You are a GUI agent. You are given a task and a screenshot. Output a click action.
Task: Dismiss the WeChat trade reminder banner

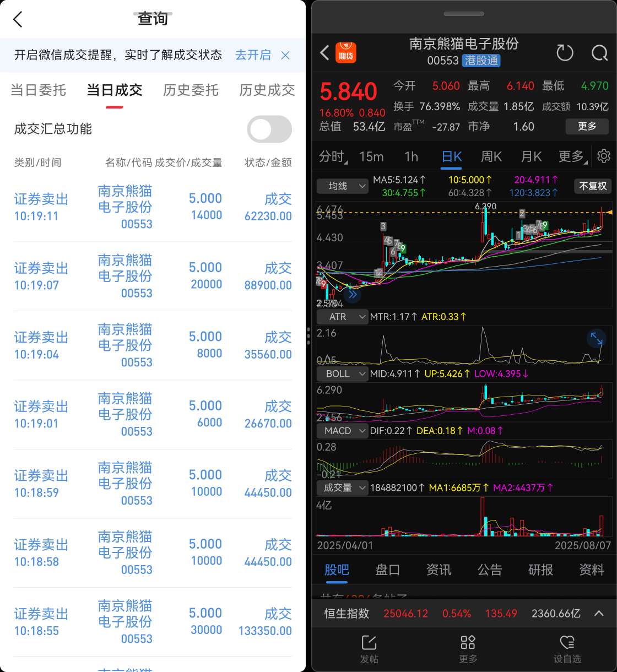(x=285, y=55)
